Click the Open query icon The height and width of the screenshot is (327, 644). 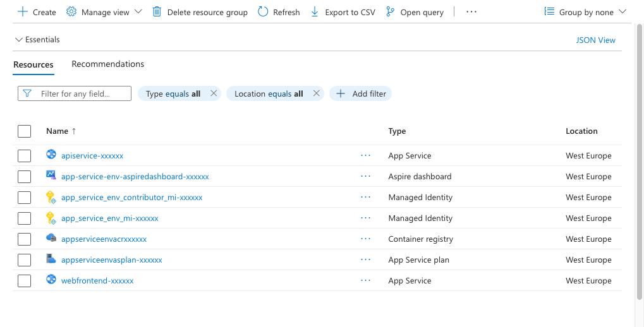(x=390, y=12)
